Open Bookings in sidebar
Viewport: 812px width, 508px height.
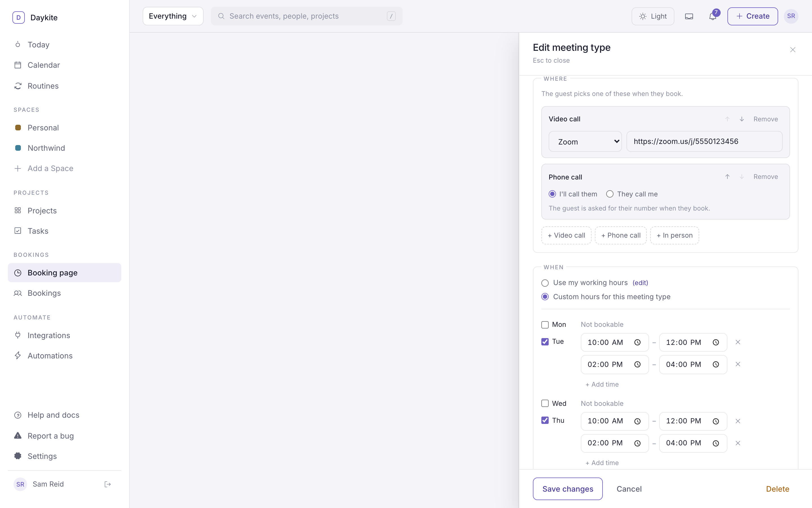[x=64, y=293]
